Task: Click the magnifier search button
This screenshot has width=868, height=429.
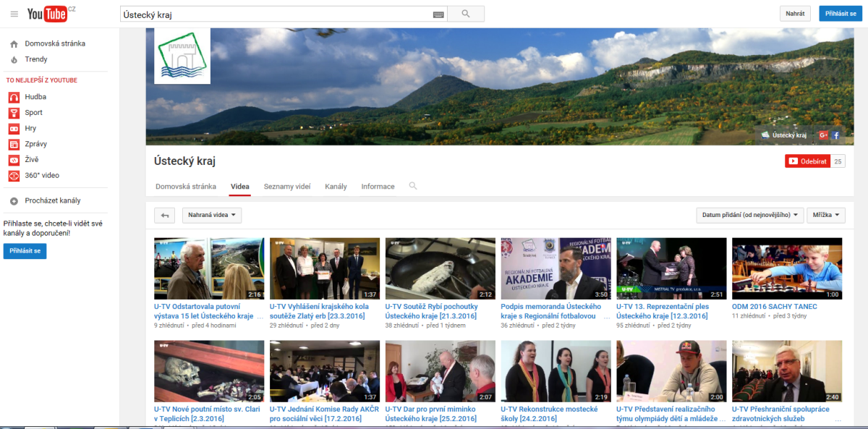Action: [466, 14]
